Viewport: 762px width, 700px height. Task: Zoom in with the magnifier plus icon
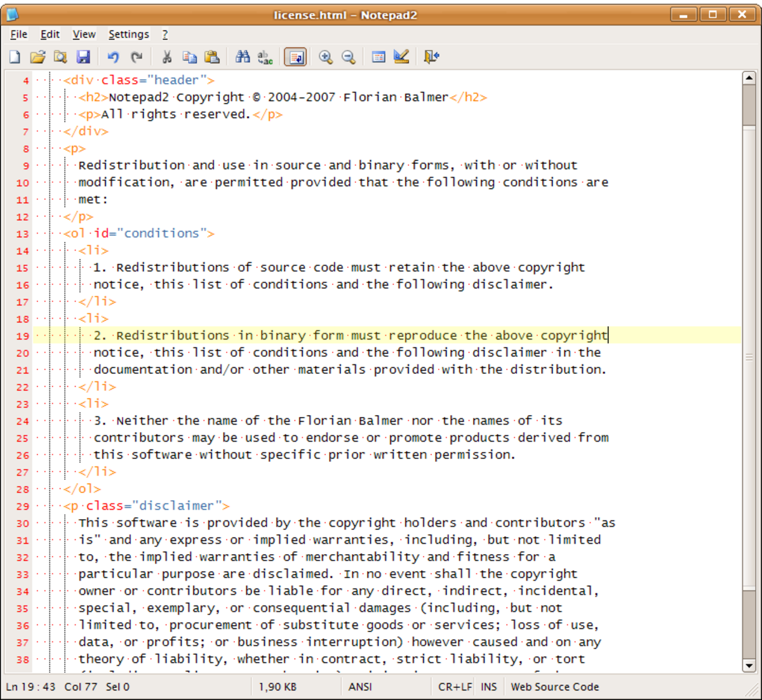(x=326, y=57)
